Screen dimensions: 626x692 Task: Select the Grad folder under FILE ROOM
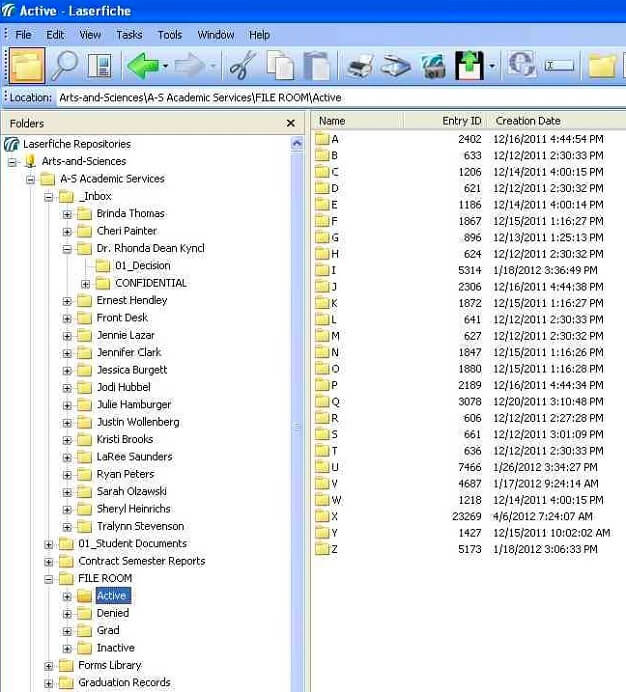click(108, 630)
